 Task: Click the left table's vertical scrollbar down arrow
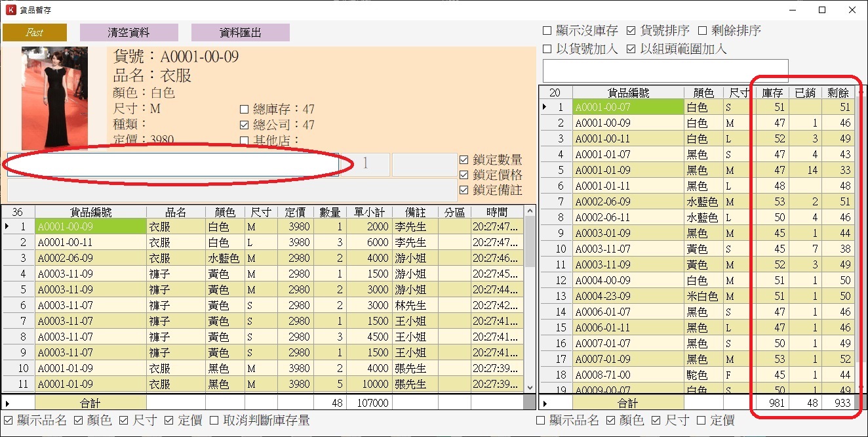coord(529,387)
